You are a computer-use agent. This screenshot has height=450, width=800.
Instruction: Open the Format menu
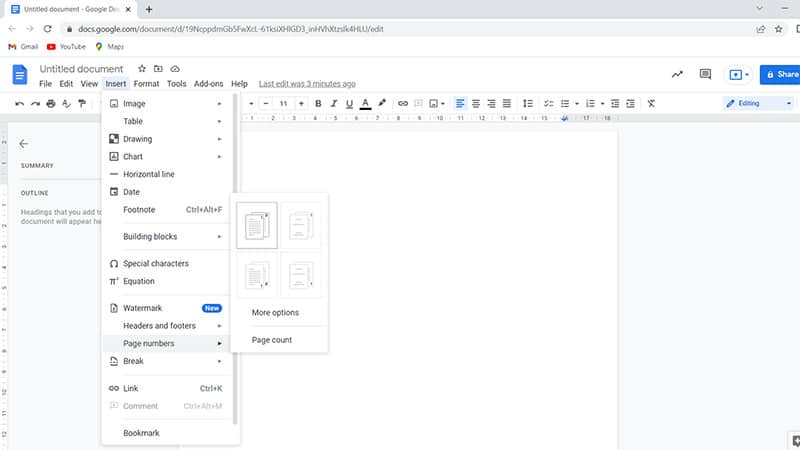[146, 84]
